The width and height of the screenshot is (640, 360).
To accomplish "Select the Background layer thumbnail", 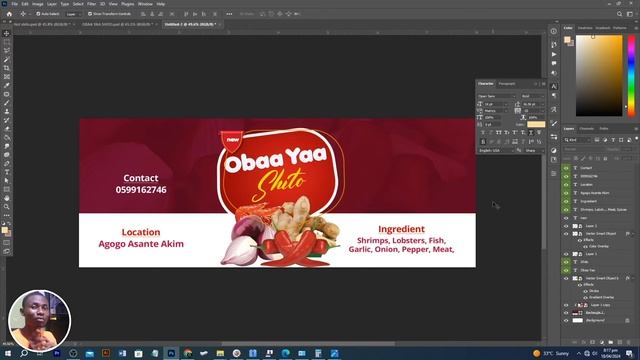I will pos(578,321).
